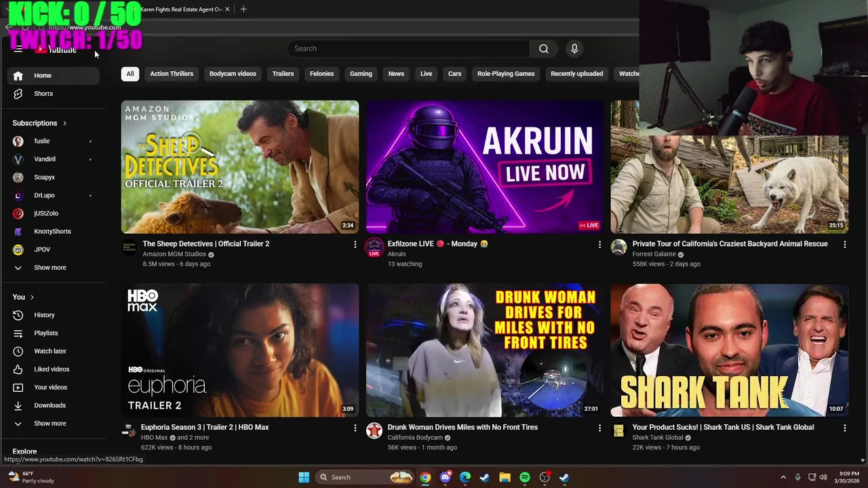The height and width of the screenshot is (488, 868).
Task: Open The Sheep Detectives trailer thumbnail
Action: pyautogui.click(x=240, y=167)
